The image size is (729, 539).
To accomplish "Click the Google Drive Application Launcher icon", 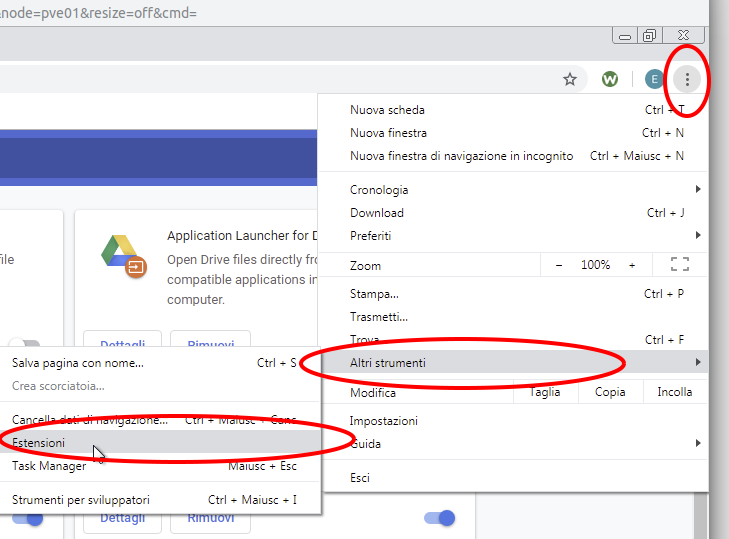I will click(x=124, y=255).
